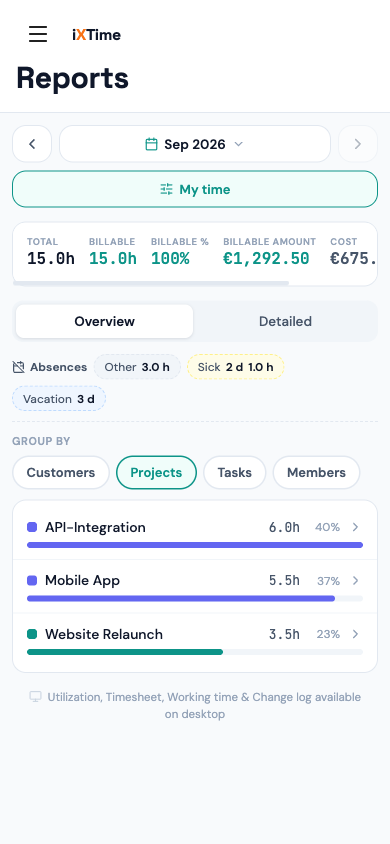Screen dimensions: 390x844
Task: Click the API-Integration project color dot
Action: pyautogui.click(x=32, y=527)
